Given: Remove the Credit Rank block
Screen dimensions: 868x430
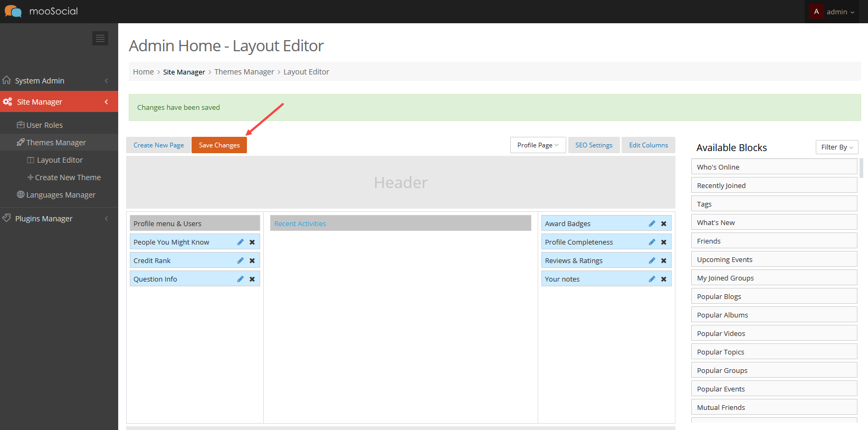Looking at the screenshot, I should coord(252,260).
